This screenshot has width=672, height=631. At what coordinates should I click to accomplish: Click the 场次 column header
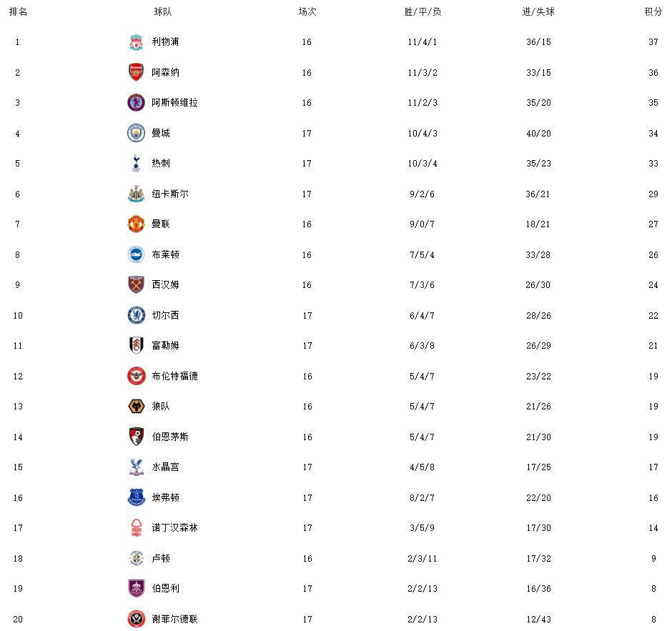tap(307, 12)
